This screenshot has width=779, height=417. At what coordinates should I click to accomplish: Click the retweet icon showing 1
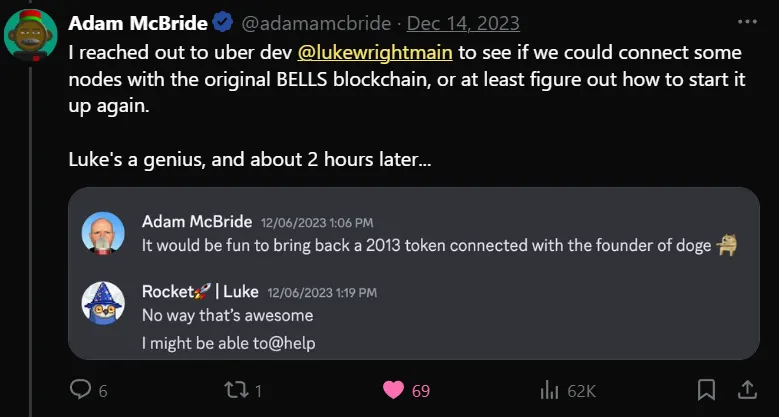(x=236, y=391)
